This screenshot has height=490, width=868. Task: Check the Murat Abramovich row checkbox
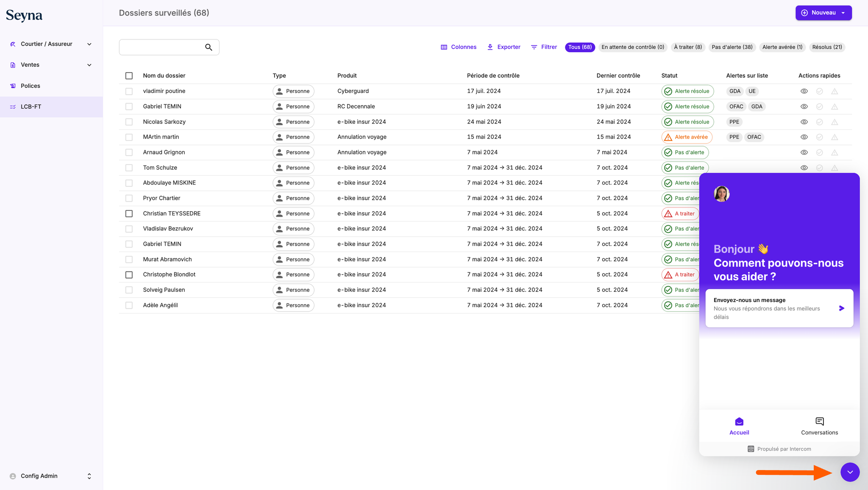click(x=129, y=259)
